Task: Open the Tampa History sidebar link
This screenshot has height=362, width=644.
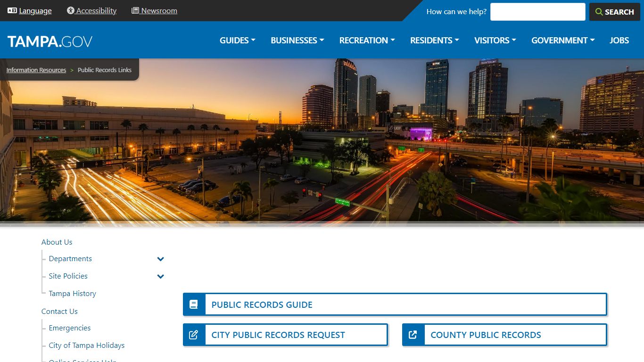Action: [x=73, y=293]
